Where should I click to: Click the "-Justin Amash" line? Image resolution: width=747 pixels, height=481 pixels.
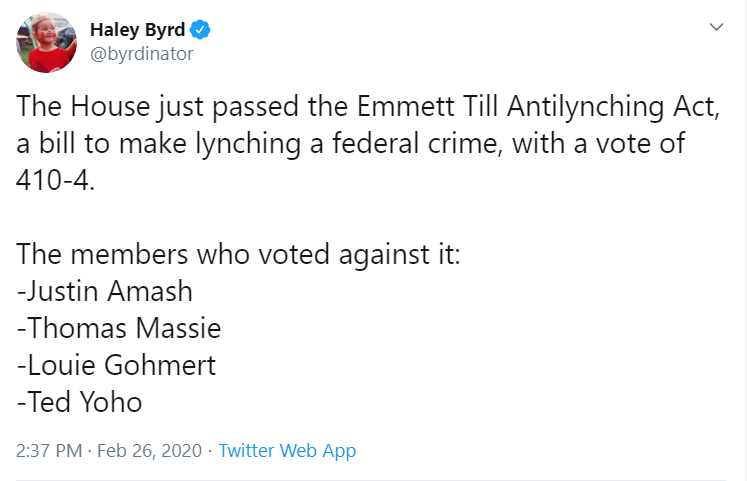tap(105, 293)
